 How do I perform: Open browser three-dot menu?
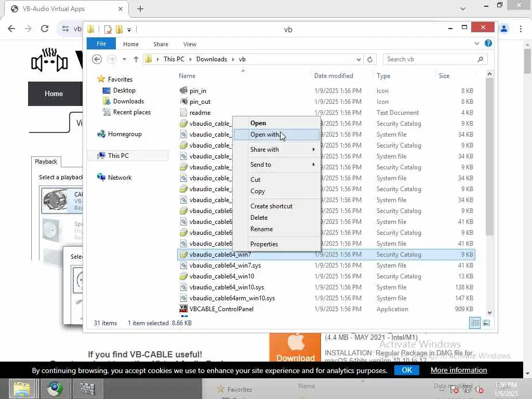521,29
